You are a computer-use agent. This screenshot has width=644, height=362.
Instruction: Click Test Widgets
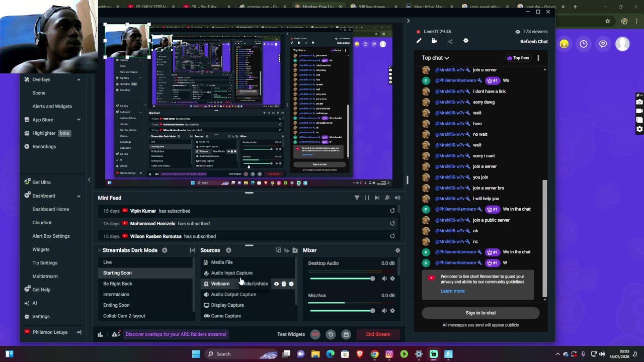tap(291, 334)
